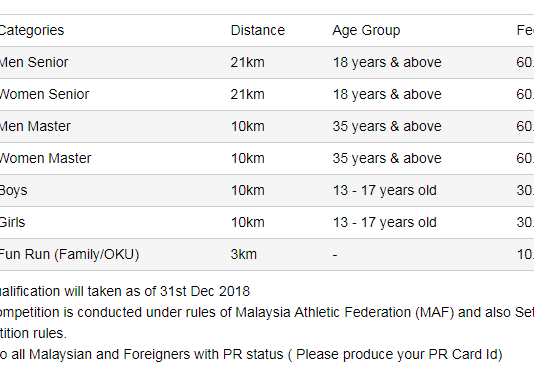Click the Age Group column header
Image resolution: width=534 pixels, height=371 pixels.
click(366, 31)
